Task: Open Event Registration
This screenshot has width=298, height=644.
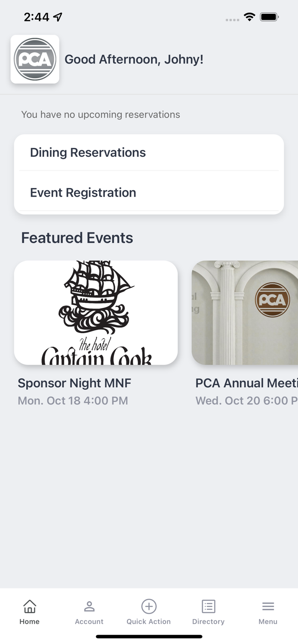Action: (x=83, y=192)
